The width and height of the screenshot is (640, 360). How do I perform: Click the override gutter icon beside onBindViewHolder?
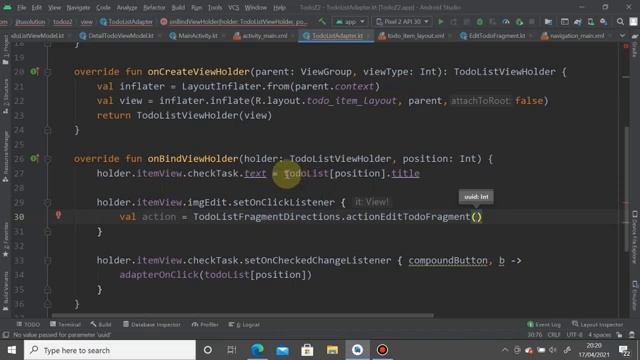[35, 158]
